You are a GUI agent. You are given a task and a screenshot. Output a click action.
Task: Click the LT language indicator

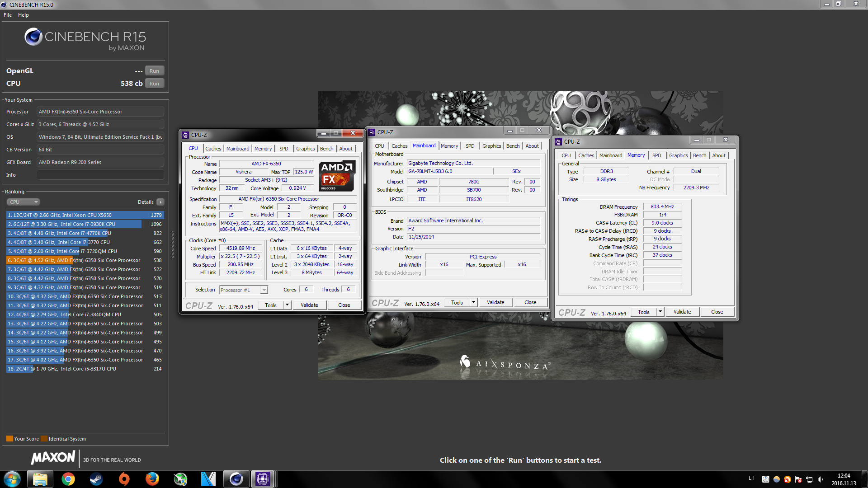(751, 478)
